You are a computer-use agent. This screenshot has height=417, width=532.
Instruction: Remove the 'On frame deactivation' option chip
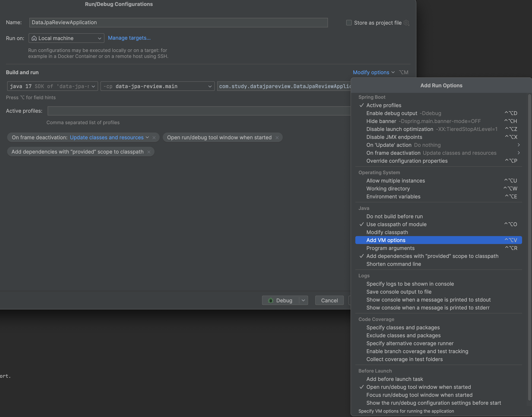[x=154, y=138]
